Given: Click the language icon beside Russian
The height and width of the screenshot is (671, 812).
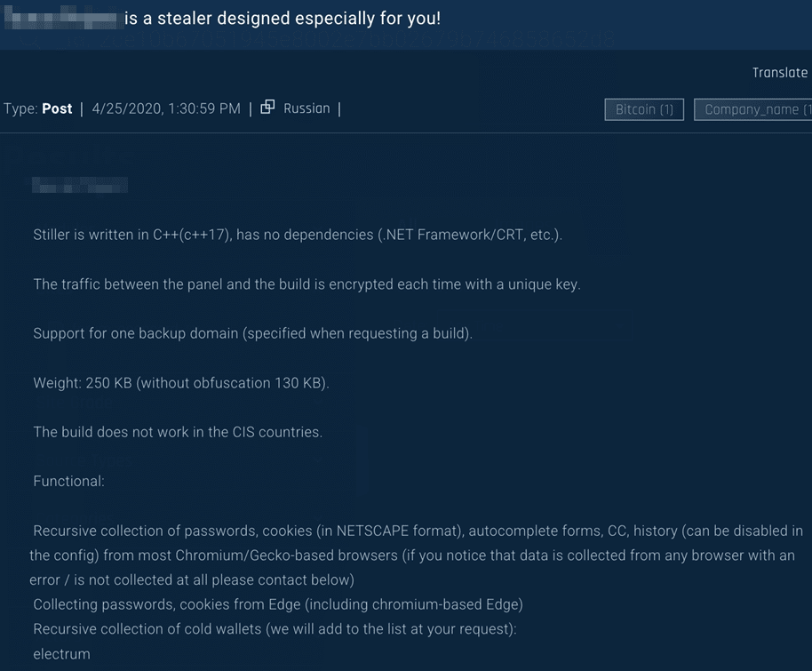Looking at the screenshot, I should (x=267, y=108).
